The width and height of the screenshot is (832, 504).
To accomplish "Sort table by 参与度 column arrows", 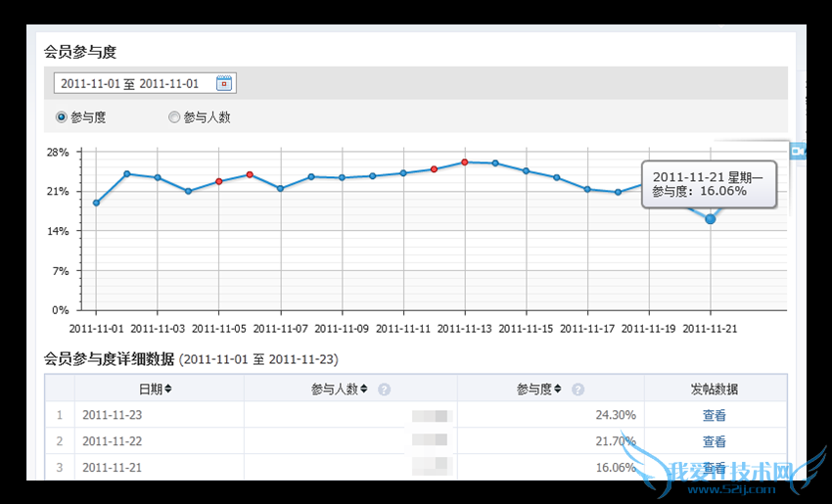I will tap(558, 389).
